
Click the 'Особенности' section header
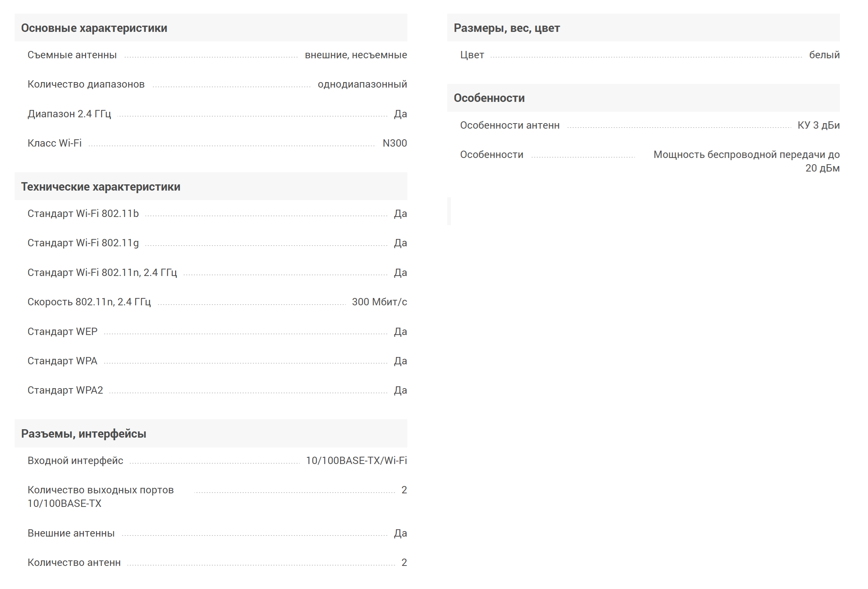pos(489,98)
